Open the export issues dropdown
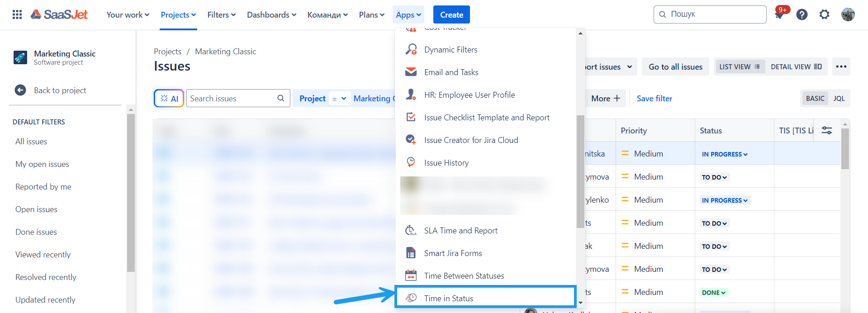The height and width of the screenshot is (313, 868). tap(611, 66)
